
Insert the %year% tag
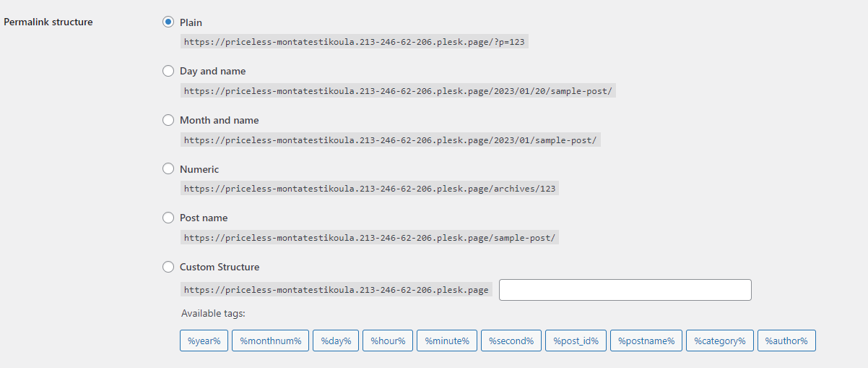(x=204, y=341)
